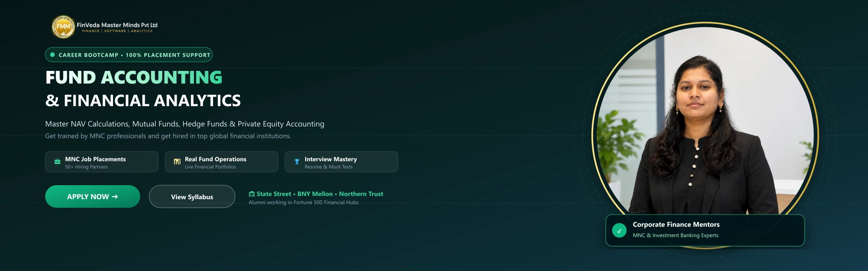Viewport: 868px width, 271px height.
Task: Click the bank building icon before State Street
Action: (x=252, y=194)
